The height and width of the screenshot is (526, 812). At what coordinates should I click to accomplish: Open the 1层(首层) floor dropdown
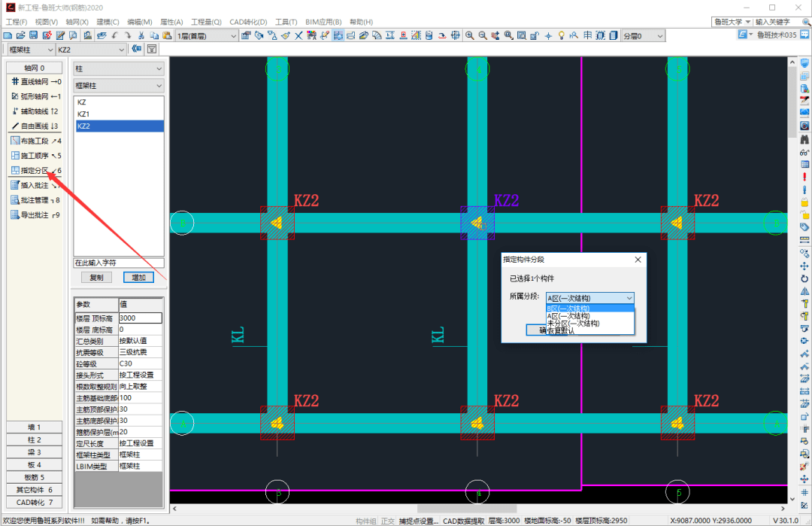coord(207,36)
